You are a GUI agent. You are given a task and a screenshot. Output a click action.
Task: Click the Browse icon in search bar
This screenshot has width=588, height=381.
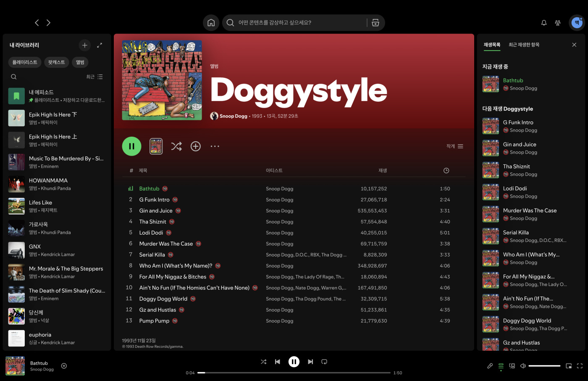tap(375, 23)
